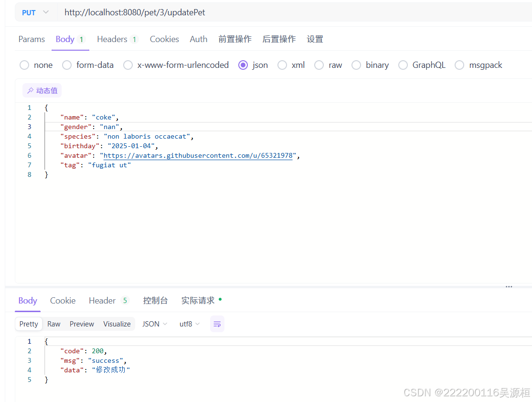Open the response Cookie tab
The width and height of the screenshot is (532, 402).
click(x=63, y=301)
